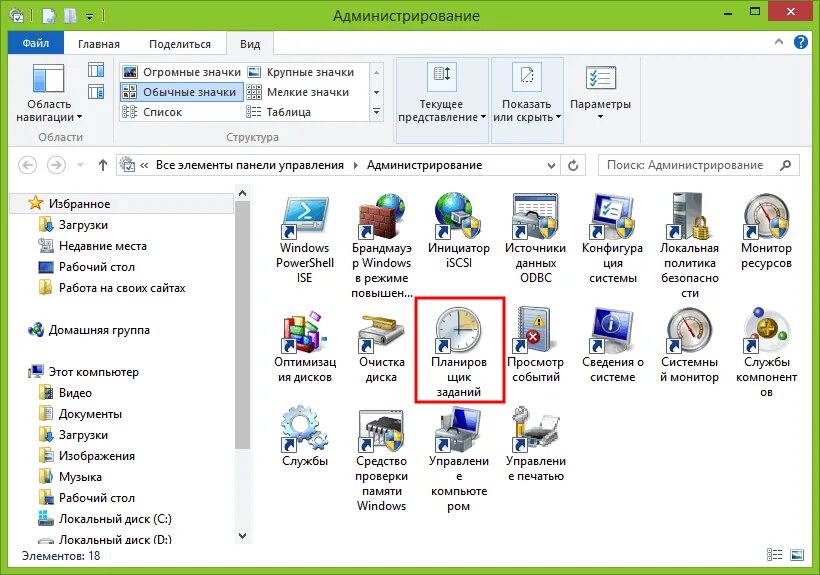Collapse the ribbon chevron

tap(779, 42)
